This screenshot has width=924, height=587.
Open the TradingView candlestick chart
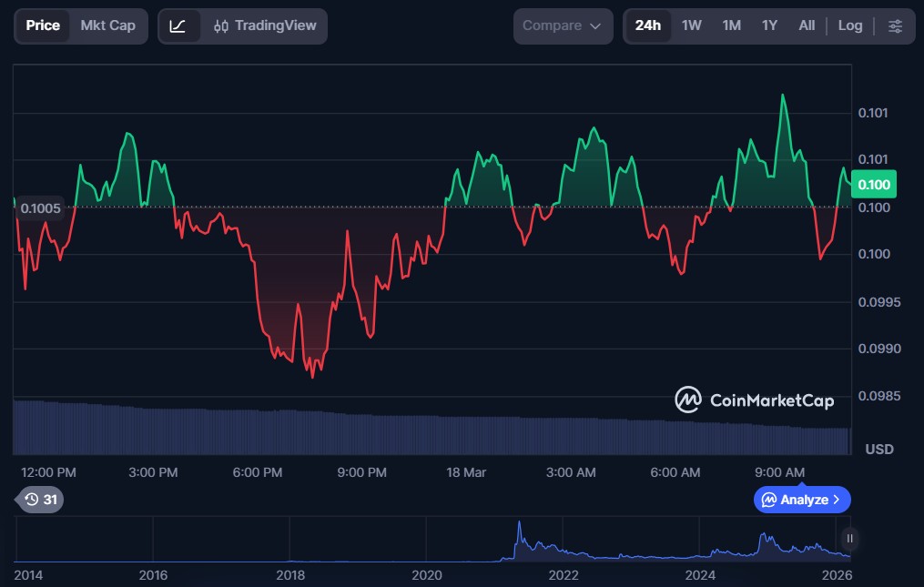pos(262,26)
